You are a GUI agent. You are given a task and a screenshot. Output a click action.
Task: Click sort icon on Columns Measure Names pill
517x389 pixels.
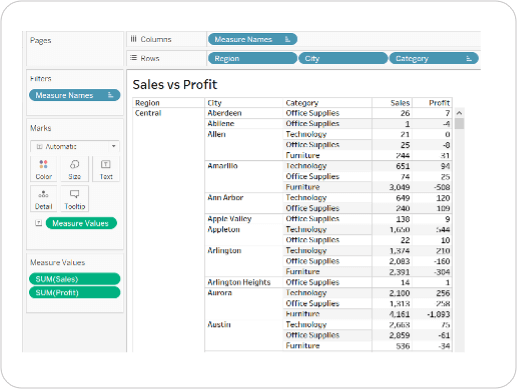point(287,39)
